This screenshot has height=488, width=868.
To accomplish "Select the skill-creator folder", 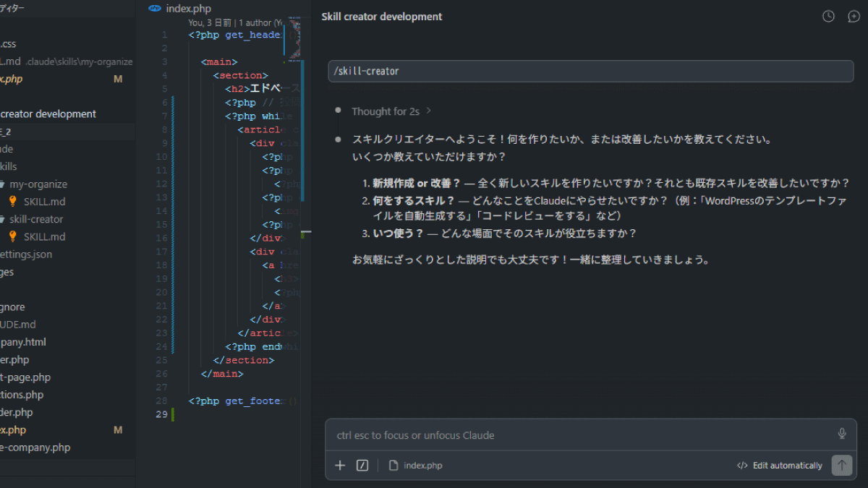I will tap(36, 219).
